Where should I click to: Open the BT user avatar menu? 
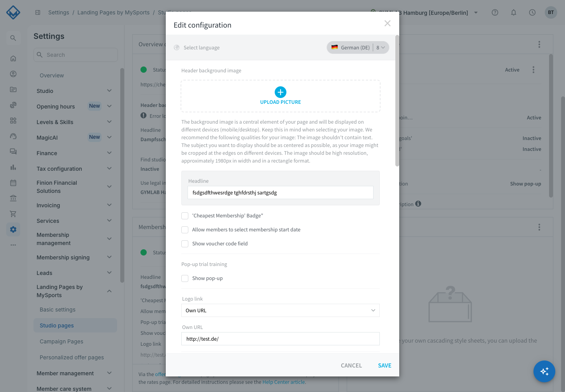pos(551,12)
